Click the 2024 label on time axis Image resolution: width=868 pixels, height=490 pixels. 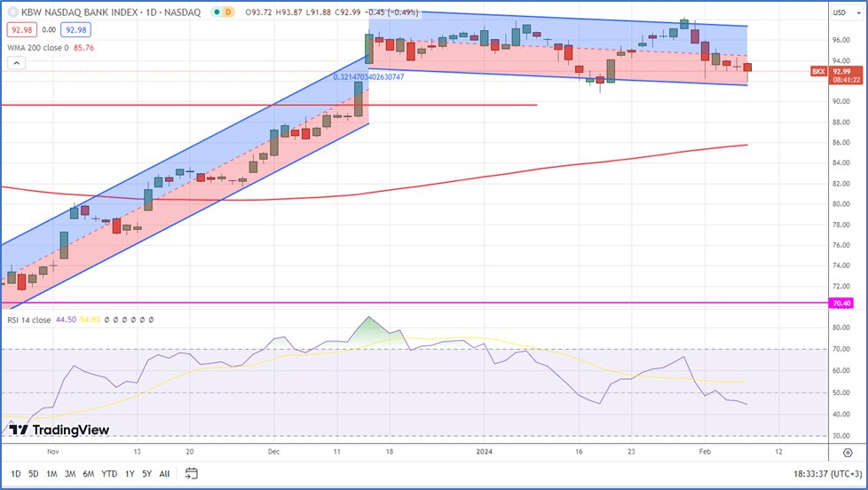point(484,452)
